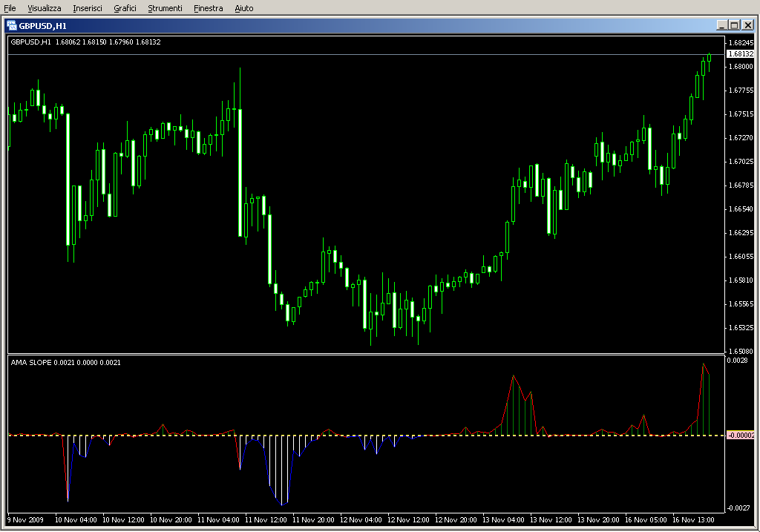The height and width of the screenshot is (532, 760).
Task: Click the GBPUSD,H1 OHLC quote line
Action: pos(86,42)
